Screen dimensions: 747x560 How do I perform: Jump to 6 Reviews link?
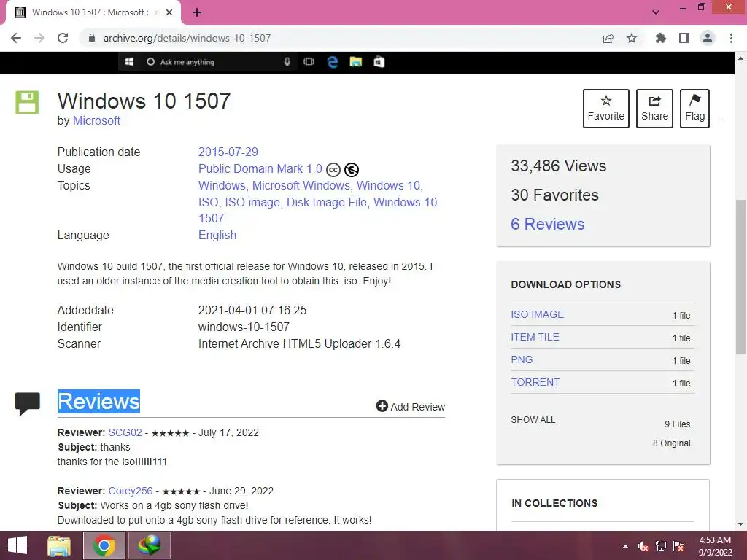point(547,225)
